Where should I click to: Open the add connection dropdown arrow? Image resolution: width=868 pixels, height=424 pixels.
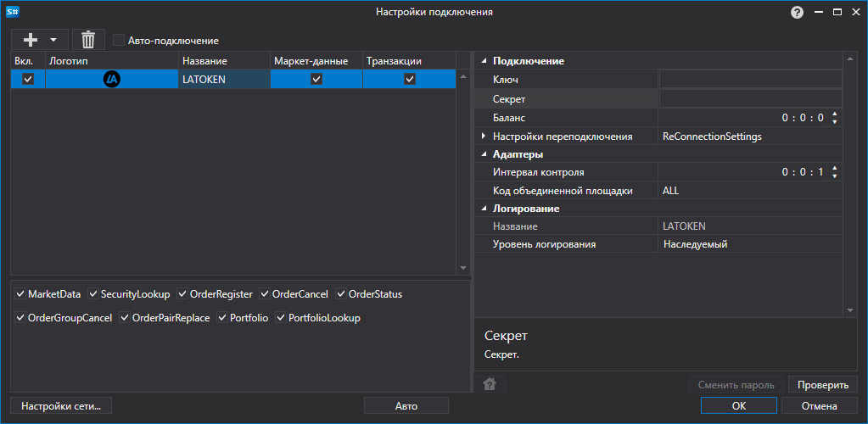(x=53, y=40)
